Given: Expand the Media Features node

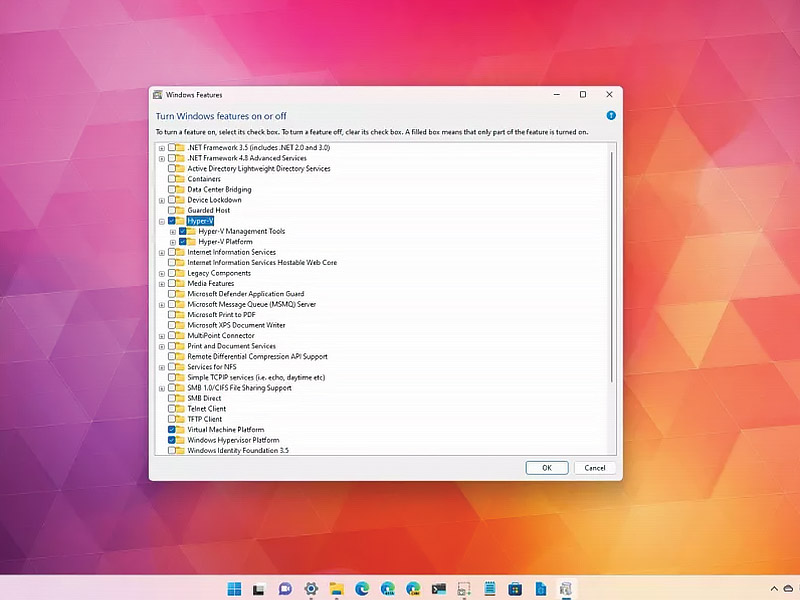Looking at the screenshot, I should 162,284.
